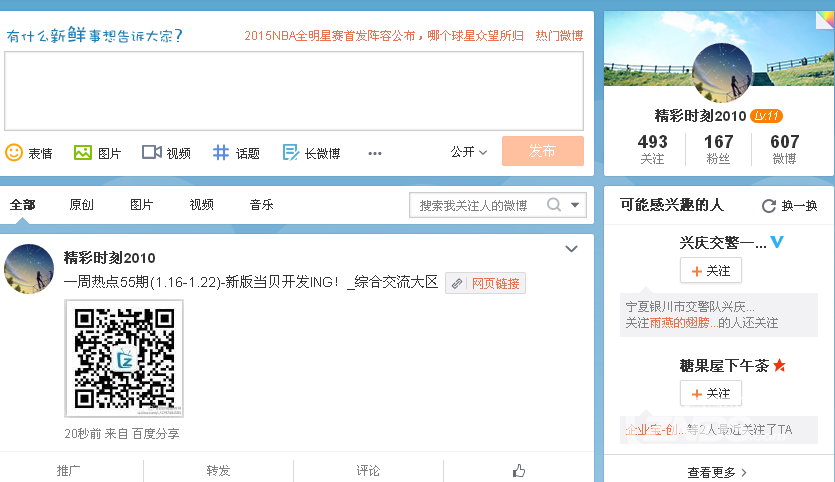This screenshot has height=482, width=835.
Task: Click the red star badge of 糖果屋下午茶
Action: click(780, 365)
